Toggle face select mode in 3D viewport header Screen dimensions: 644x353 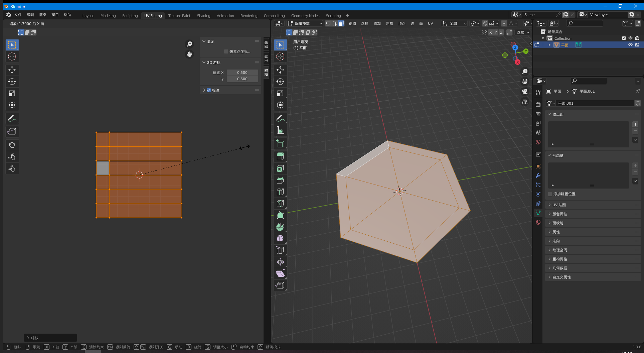tap(341, 23)
